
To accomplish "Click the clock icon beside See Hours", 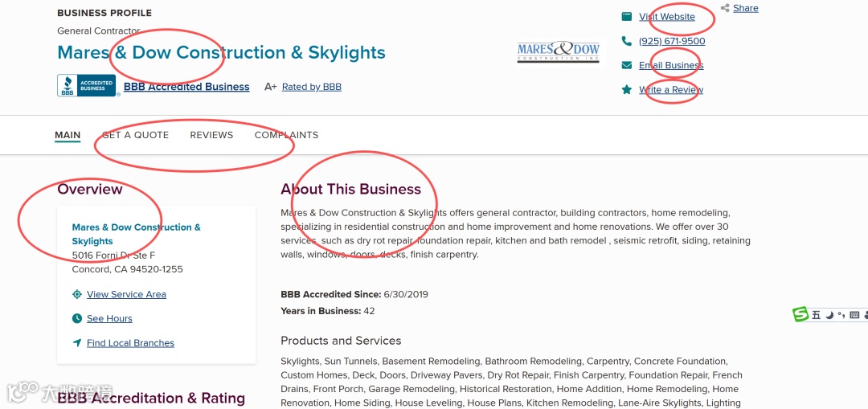I will click(x=77, y=318).
